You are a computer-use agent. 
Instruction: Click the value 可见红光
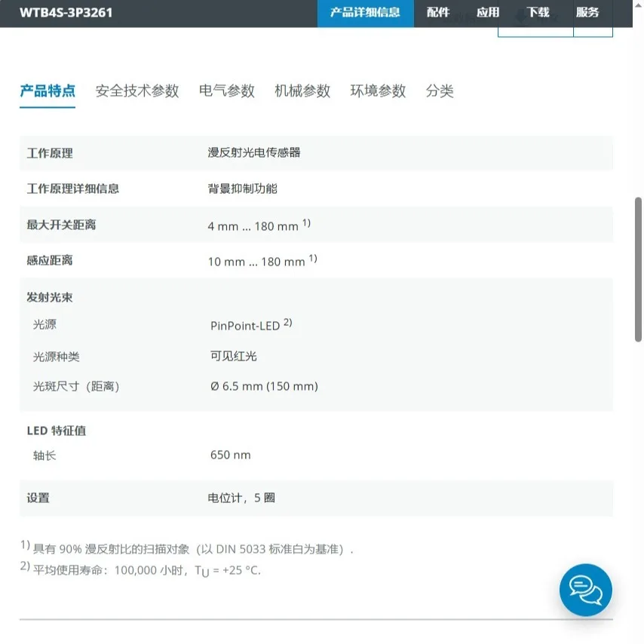(x=233, y=356)
